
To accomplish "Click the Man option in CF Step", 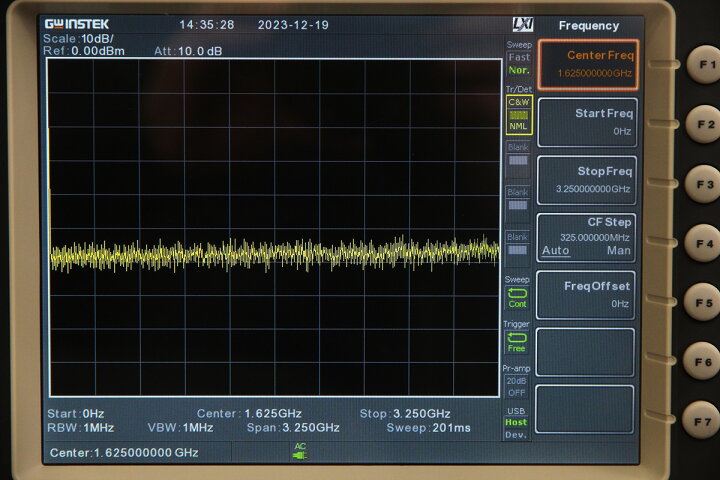I will 619,251.
